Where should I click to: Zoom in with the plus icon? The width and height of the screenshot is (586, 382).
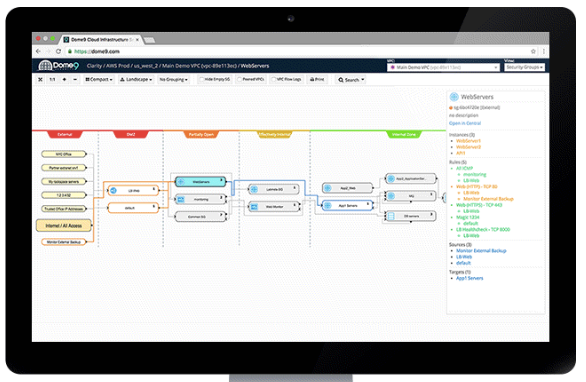point(64,80)
